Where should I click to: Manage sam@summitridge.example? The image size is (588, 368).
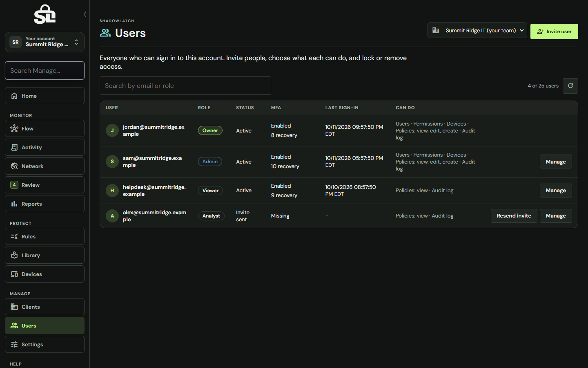[556, 162]
